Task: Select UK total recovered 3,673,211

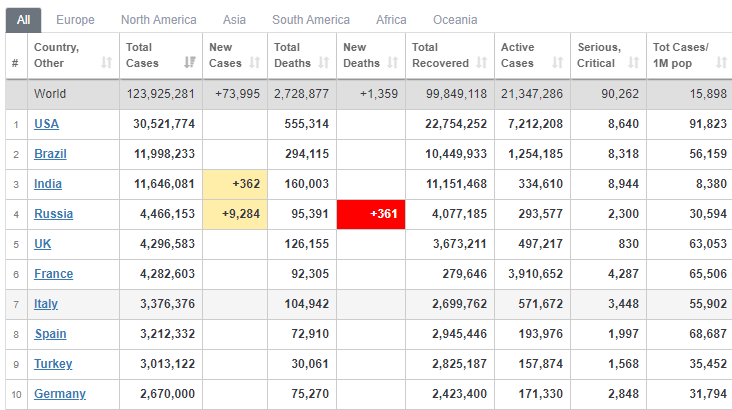Action: point(459,244)
